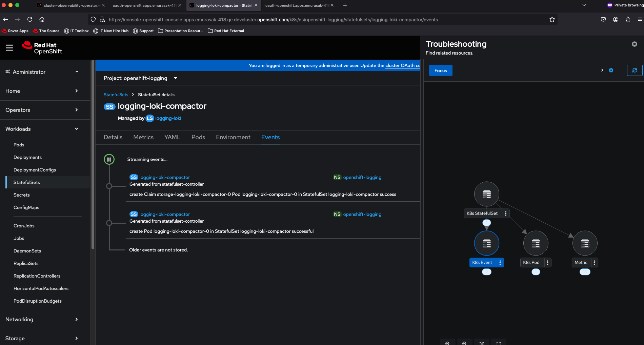Viewport: 644px width, 345px height.
Task: Open the browser tab list dropdown
Action: click(584, 5)
